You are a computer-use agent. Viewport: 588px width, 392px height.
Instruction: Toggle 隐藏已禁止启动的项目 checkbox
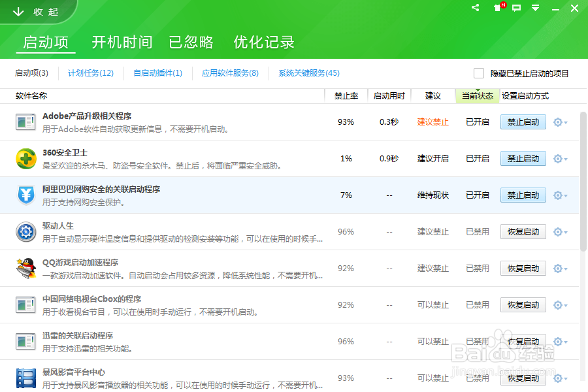coord(478,73)
